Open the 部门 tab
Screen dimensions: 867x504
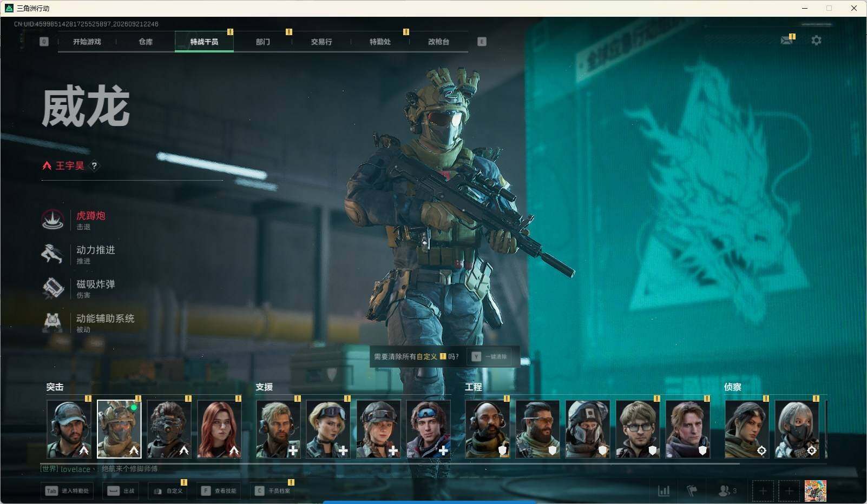[x=263, y=42]
